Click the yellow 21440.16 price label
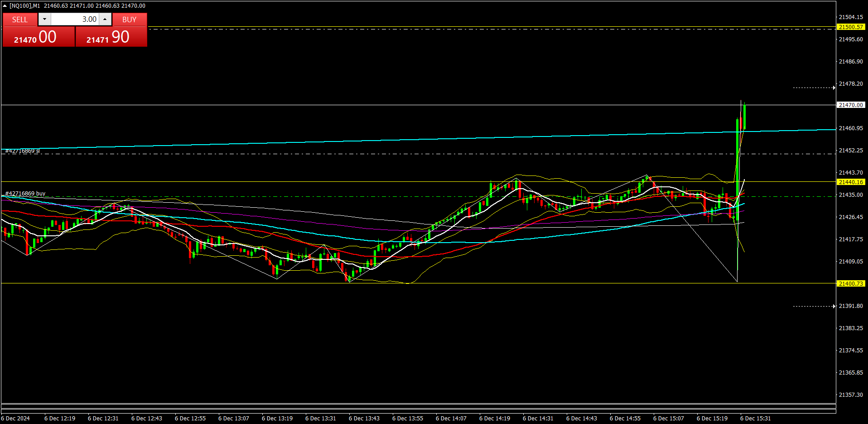This screenshot has height=424, width=868. 851,182
